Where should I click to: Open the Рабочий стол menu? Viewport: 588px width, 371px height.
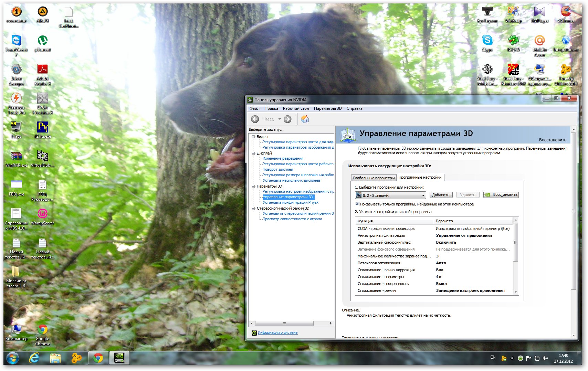tap(296, 108)
